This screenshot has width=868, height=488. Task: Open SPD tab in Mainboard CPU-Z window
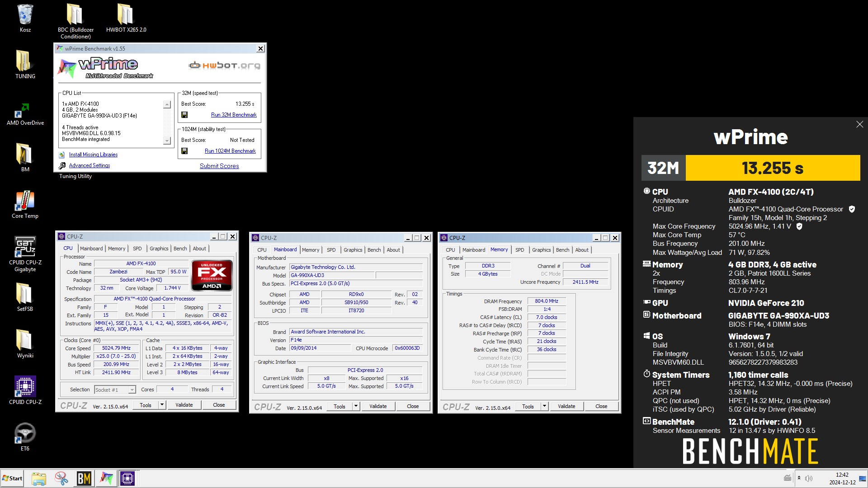(331, 250)
